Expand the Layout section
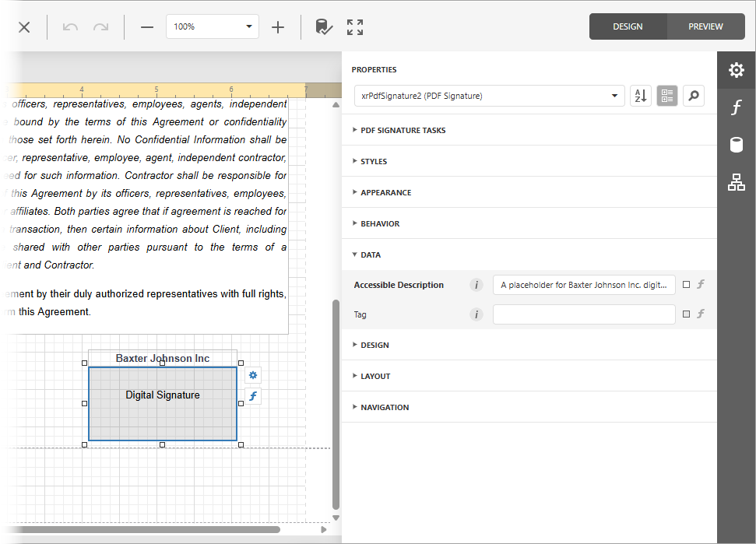The width and height of the screenshot is (756, 544). pos(529,376)
